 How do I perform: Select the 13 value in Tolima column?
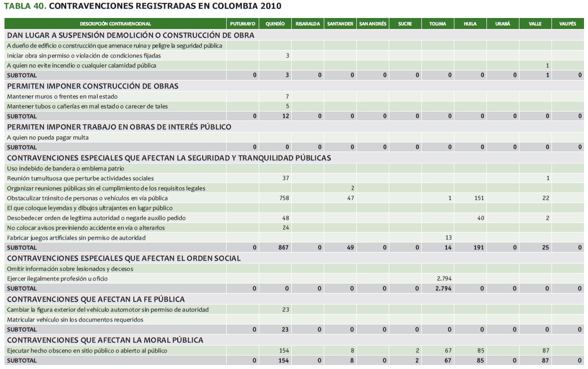448,237
